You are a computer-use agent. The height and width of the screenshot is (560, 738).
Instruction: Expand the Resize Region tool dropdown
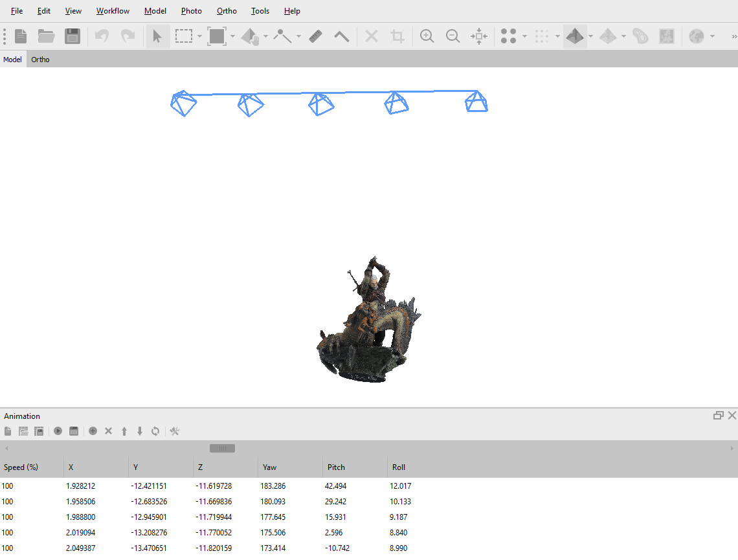pos(232,36)
